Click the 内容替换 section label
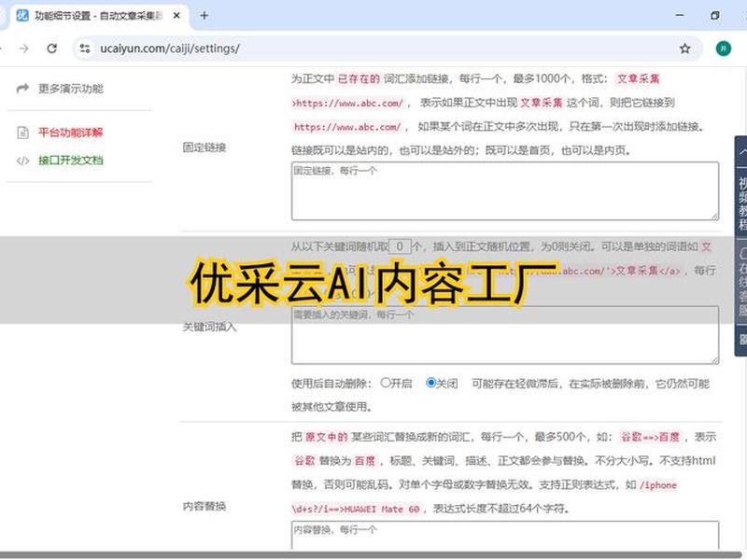Screen dimensions: 747x560 coord(204,506)
